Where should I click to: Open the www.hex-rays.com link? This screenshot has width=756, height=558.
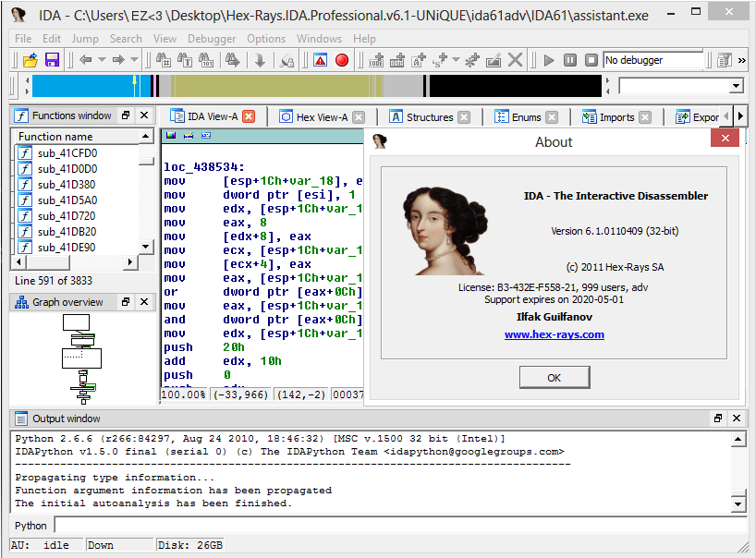point(554,334)
